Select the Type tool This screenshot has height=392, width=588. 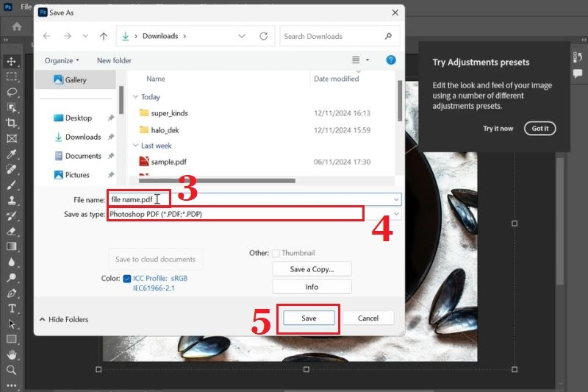point(11,308)
